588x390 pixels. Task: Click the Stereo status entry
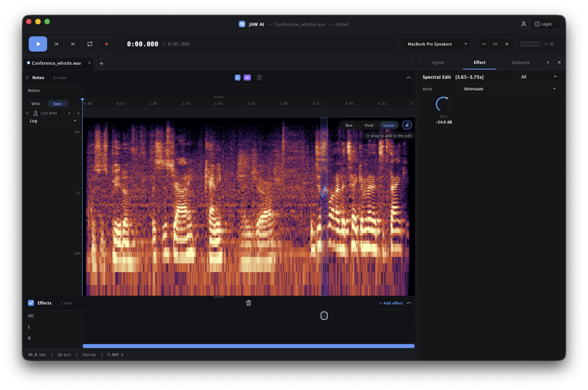pyautogui.click(x=89, y=354)
